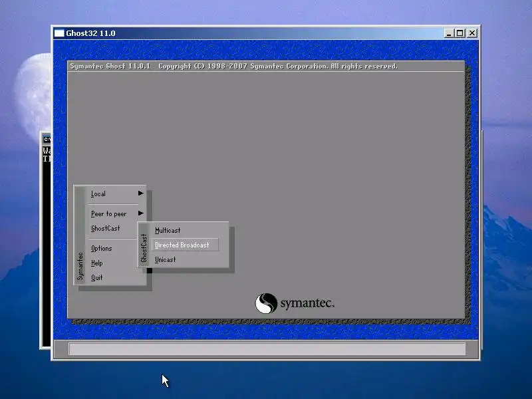Click the command prompt window icon behind Ghost32
The height and width of the screenshot is (399, 532).
coord(47,140)
